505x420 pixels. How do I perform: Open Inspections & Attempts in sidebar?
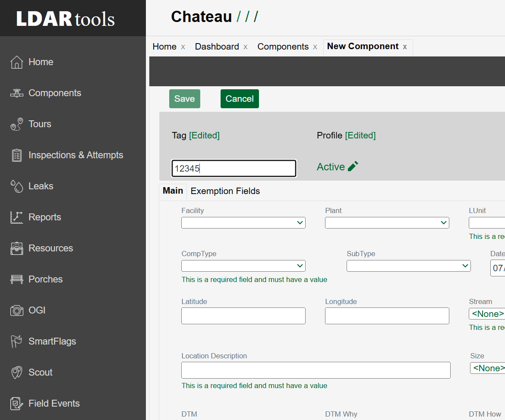(x=76, y=155)
